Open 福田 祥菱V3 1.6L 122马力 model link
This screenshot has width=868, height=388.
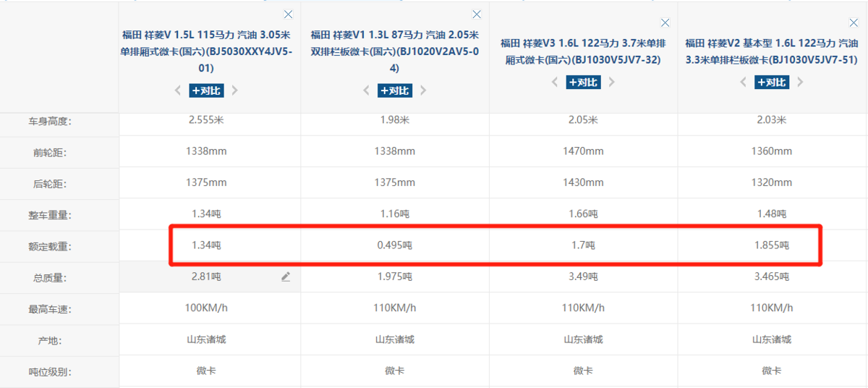pos(584,51)
